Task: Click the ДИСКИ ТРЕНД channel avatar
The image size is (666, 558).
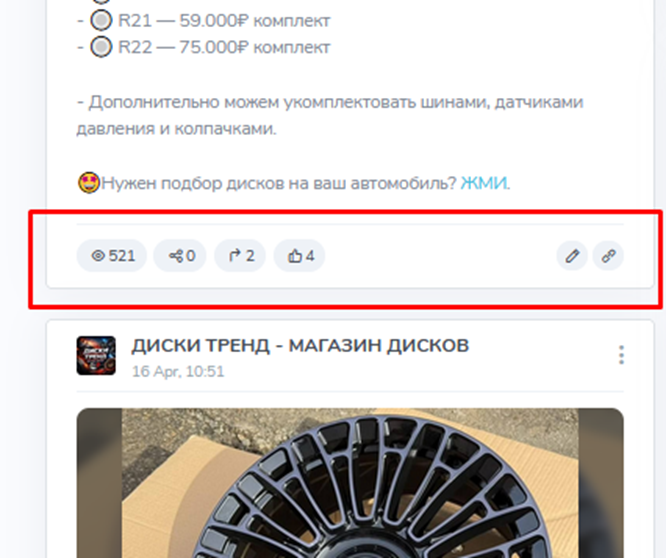Action: [96, 356]
